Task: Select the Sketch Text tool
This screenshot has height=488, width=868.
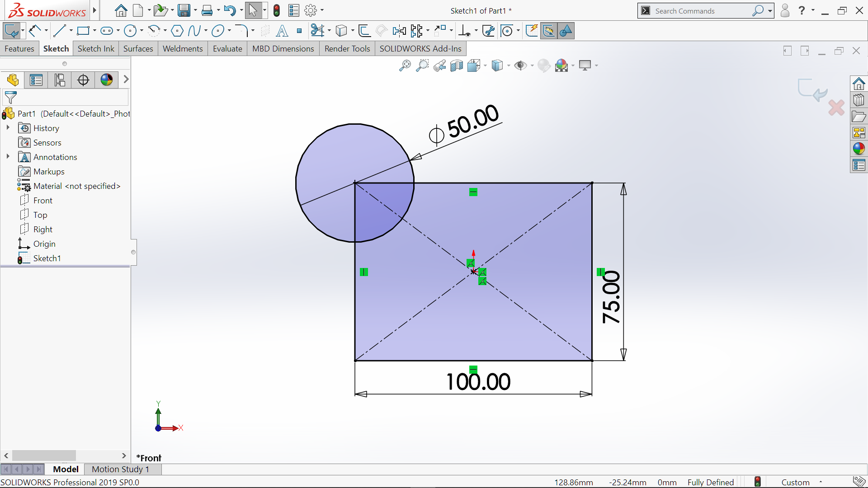Action: pos(282,31)
